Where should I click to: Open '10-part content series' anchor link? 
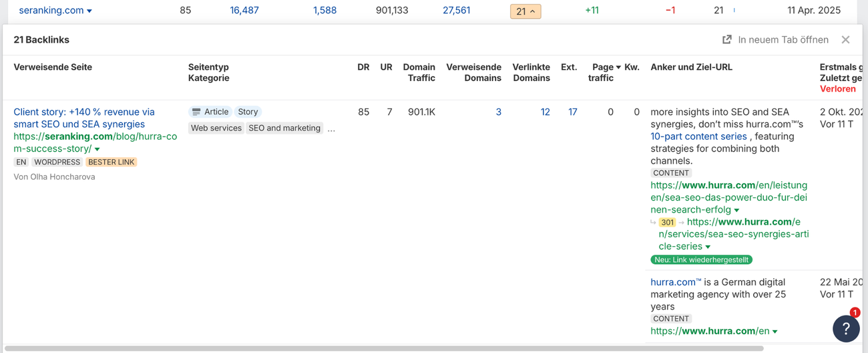click(x=698, y=136)
